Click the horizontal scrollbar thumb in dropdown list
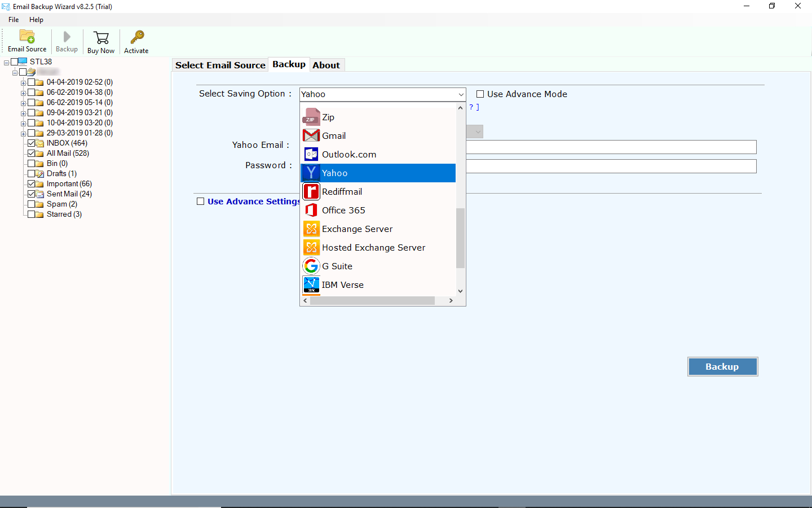The height and width of the screenshot is (508, 812). tap(372, 301)
